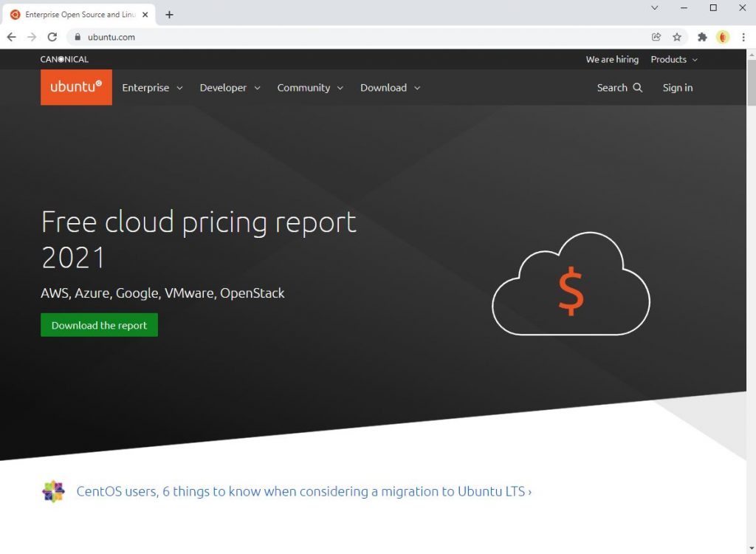
Task: Open the Products dropdown
Action: coord(674,59)
